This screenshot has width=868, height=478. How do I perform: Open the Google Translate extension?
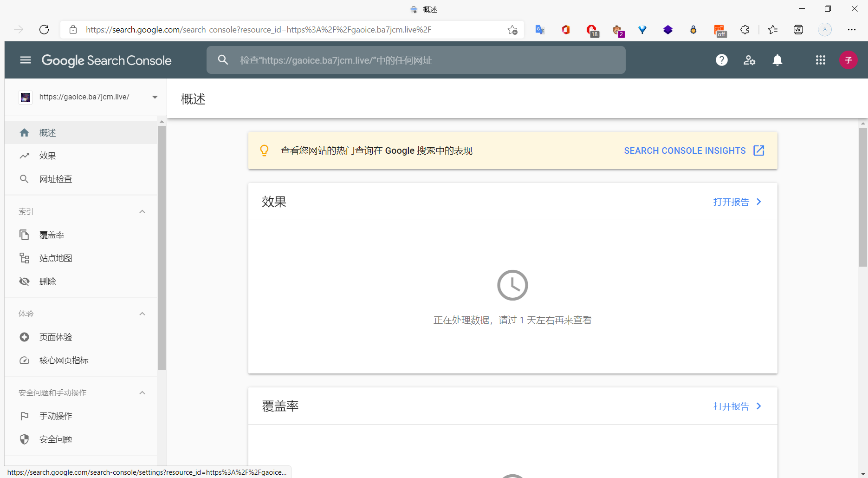(540, 30)
